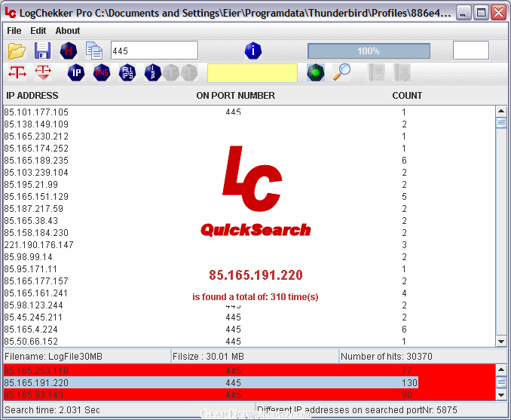Click the ISP hexagon icon
This screenshot has width=511, height=420.
153,72
